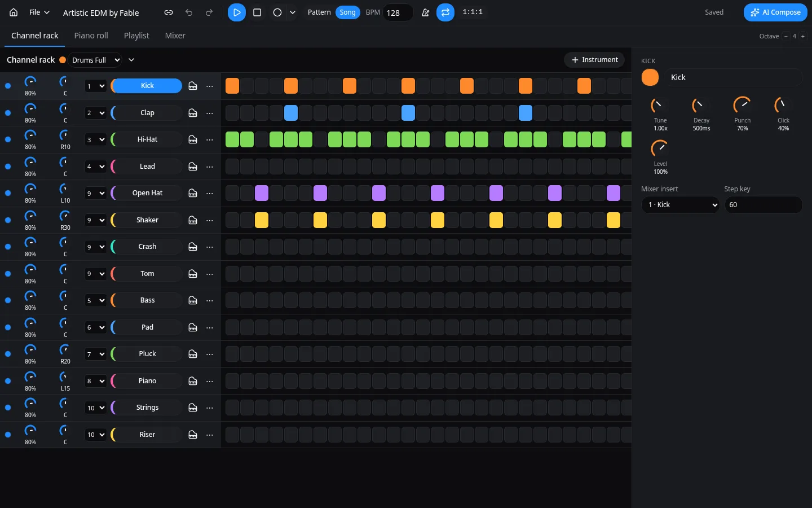Expand the chevron next to pattern selector
Viewport: 812px width, 508px height.
pos(131,60)
